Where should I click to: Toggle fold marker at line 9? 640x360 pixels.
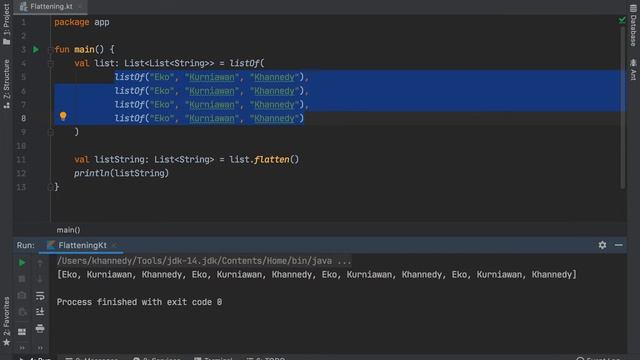click(x=50, y=132)
